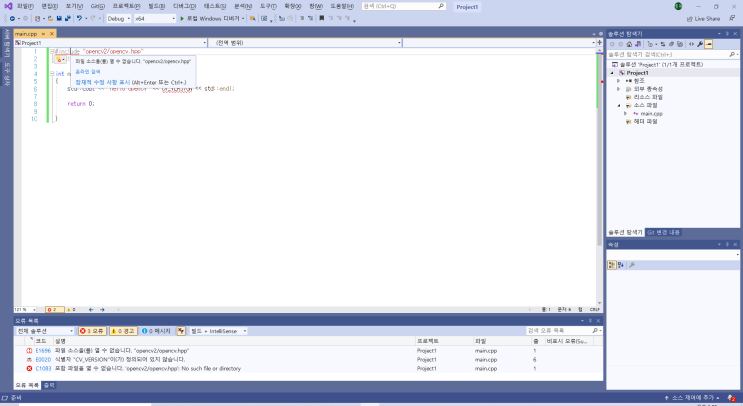Open error code C1083 link
Screen dimensions: 743x406
(43, 368)
